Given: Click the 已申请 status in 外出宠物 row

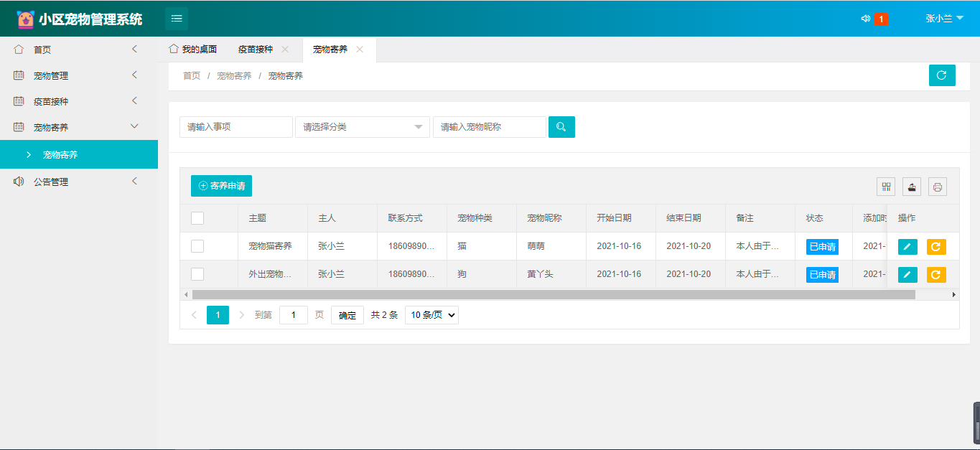Looking at the screenshot, I should 822,275.
